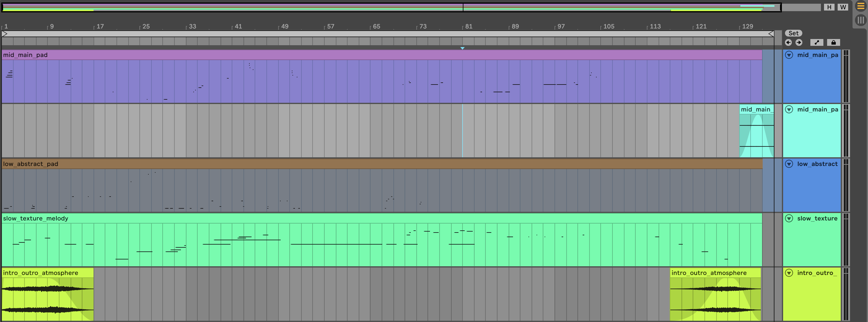Click the Set locator button
Screen dimensions: 868x322
793,33
